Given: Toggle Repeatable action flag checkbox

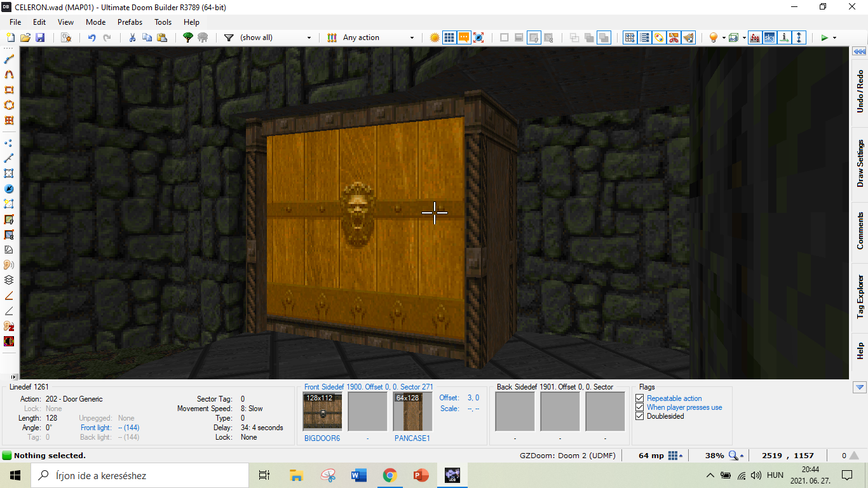Looking at the screenshot, I should (640, 398).
